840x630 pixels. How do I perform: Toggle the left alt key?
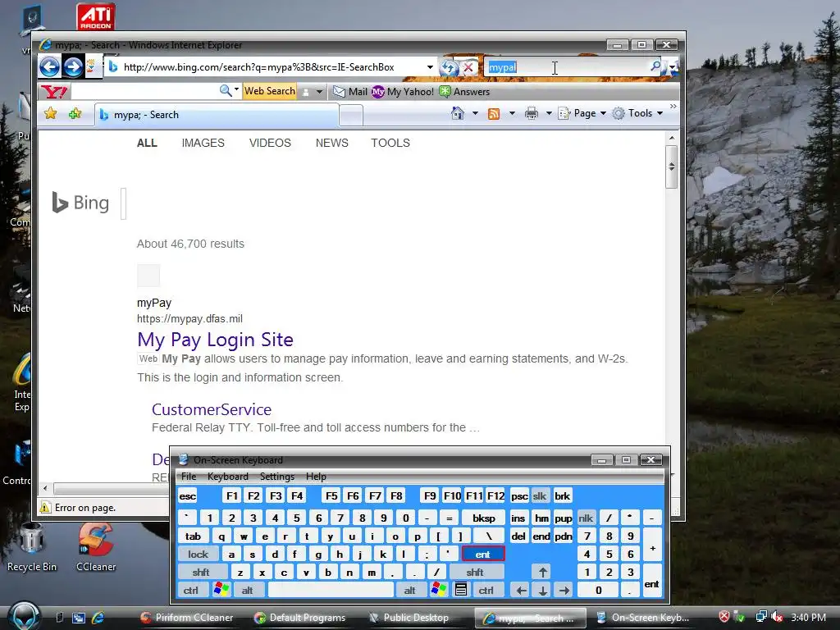248,590
